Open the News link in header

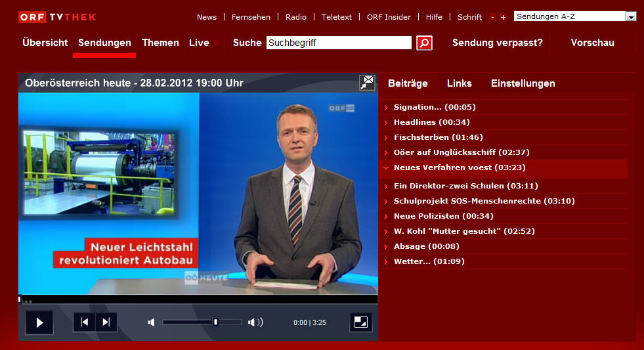click(x=207, y=17)
